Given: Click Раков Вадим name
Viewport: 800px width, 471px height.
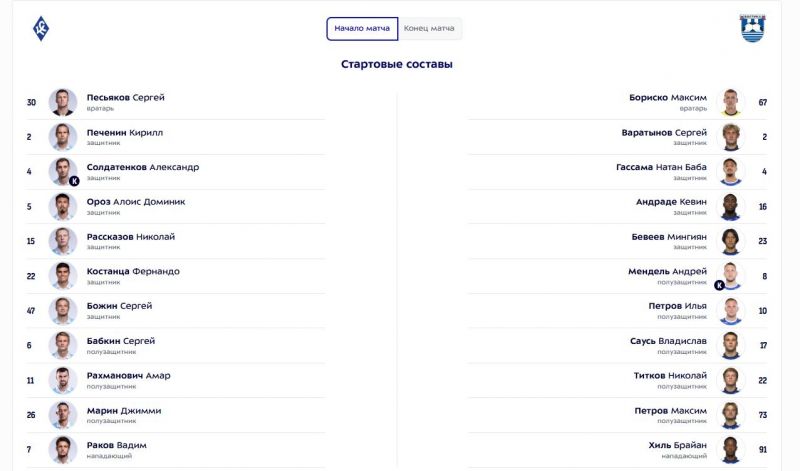Looking at the screenshot, I should pyautogui.click(x=116, y=445).
